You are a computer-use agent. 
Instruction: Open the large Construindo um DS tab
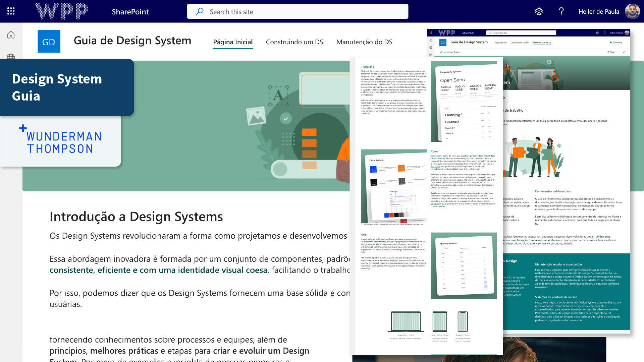(294, 42)
